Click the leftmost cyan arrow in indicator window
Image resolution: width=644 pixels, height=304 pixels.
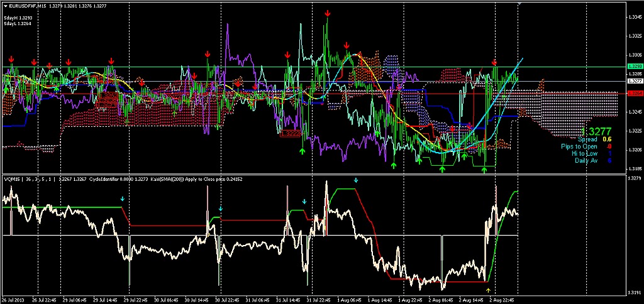pyautogui.click(x=123, y=198)
